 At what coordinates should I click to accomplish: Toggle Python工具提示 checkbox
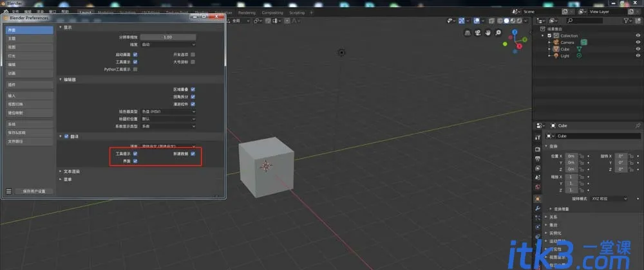(x=135, y=69)
